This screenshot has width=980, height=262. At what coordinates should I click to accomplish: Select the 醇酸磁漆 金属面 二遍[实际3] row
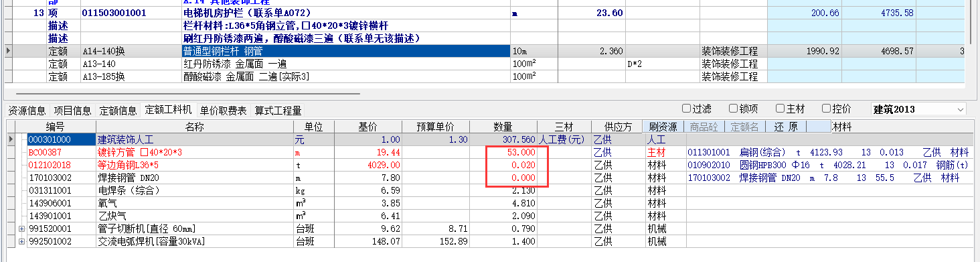pos(345,76)
